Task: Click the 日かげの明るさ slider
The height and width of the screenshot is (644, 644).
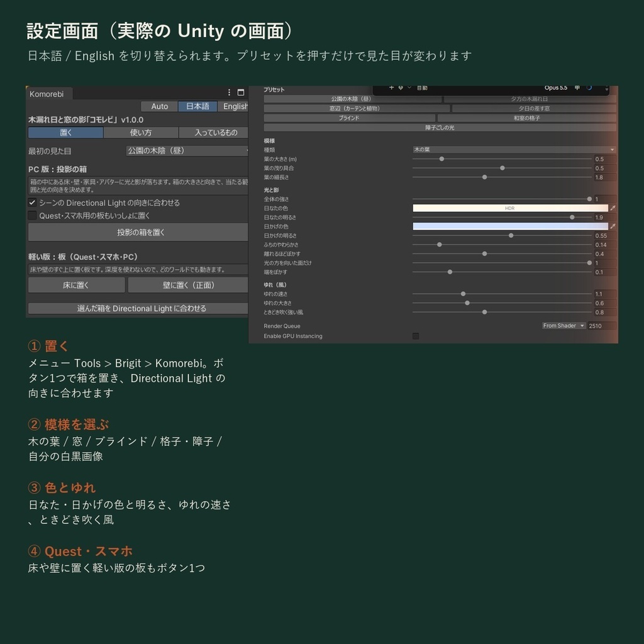Action: tap(502, 235)
